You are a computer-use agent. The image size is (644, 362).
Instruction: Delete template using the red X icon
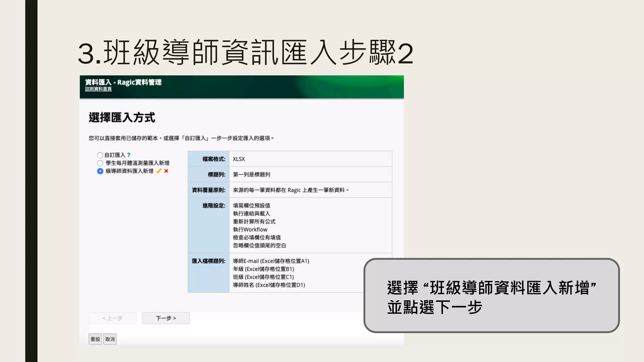coord(166,171)
